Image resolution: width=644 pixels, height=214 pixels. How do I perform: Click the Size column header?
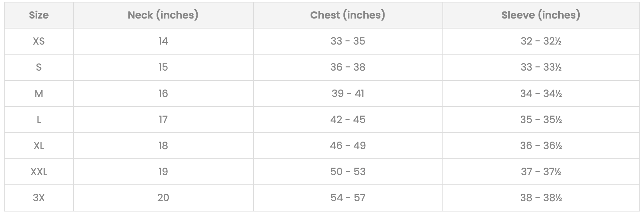coord(39,15)
